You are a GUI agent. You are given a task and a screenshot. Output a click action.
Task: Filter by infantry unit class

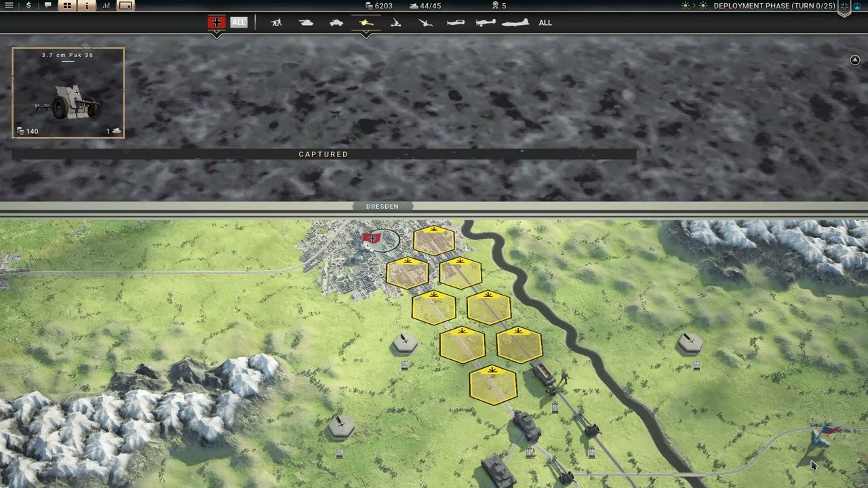coord(276,22)
